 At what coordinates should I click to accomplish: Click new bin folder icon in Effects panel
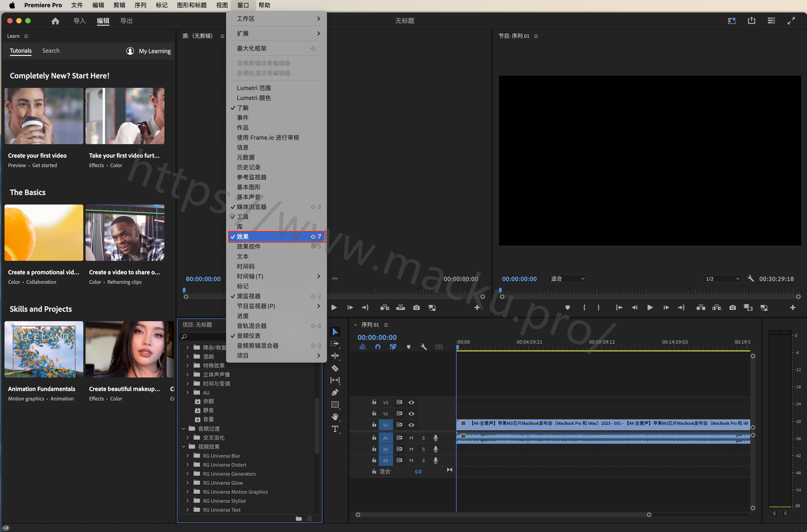click(299, 518)
